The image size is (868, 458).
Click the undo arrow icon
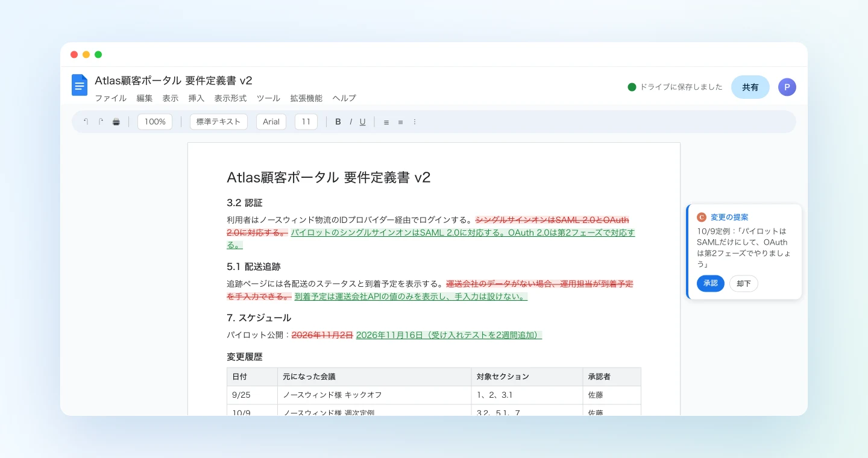click(x=86, y=122)
